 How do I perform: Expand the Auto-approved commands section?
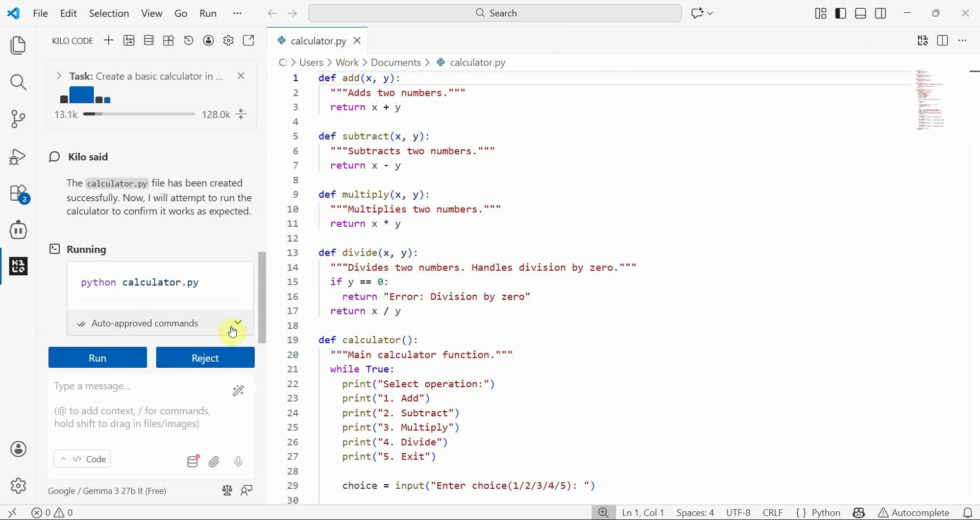pos(238,322)
